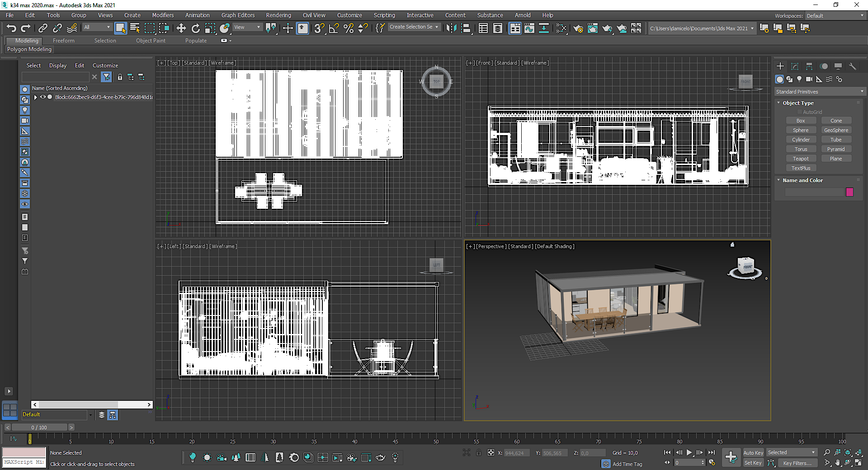Image resolution: width=868 pixels, height=470 pixels.
Task: Switch to Lights create category icon
Action: pos(799,79)
